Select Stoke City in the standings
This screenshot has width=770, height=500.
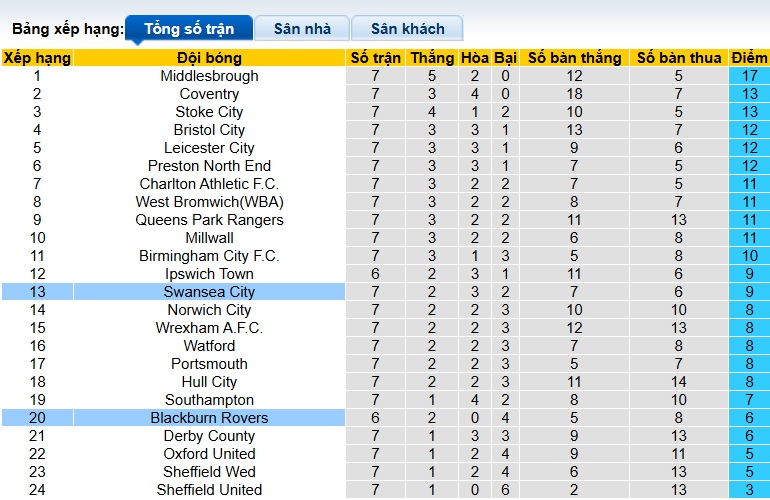tap(209, 112)
